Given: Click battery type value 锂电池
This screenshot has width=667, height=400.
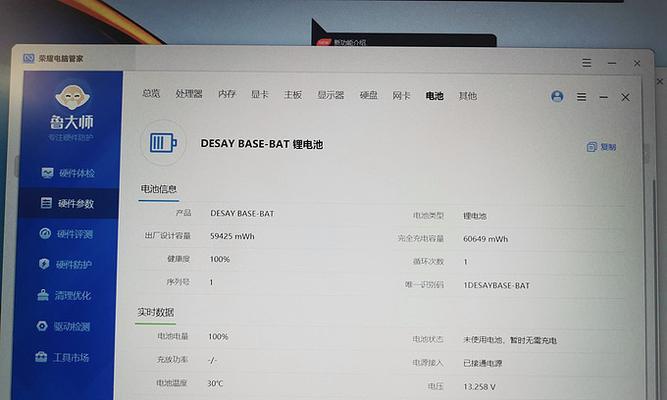Looking at the screenshot, I should pyautogui.click(x=475, y=216).
